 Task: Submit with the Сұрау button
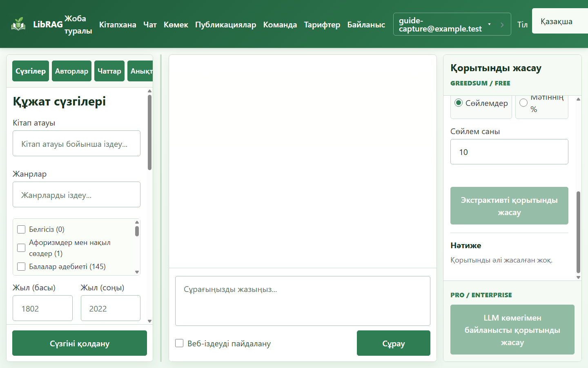click(x=394, y=343)
